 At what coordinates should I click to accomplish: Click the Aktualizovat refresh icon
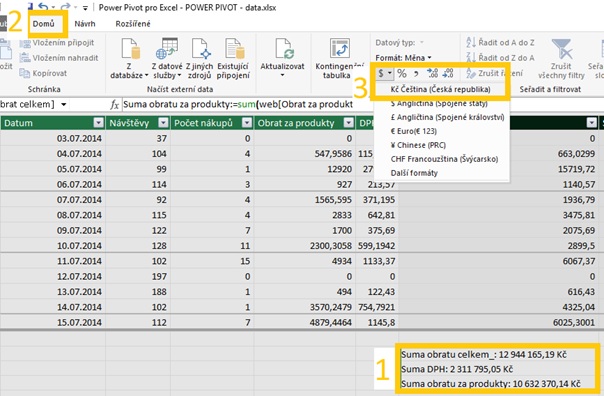point(284,50)
